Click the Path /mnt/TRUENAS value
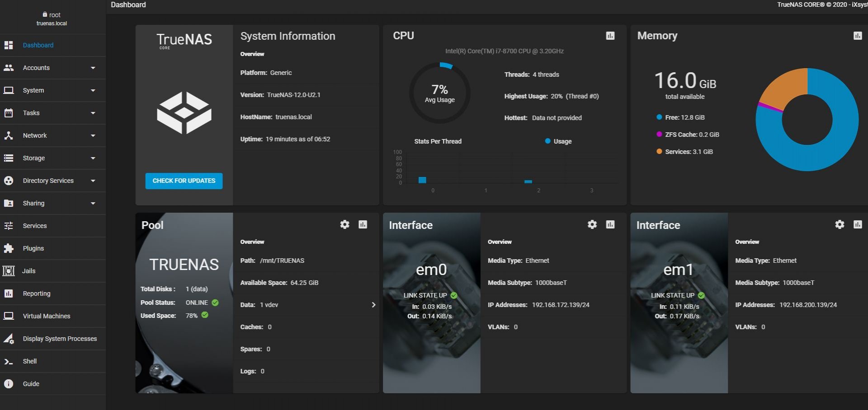The width and height of the screenshot is (868, 410). point(282,261)
